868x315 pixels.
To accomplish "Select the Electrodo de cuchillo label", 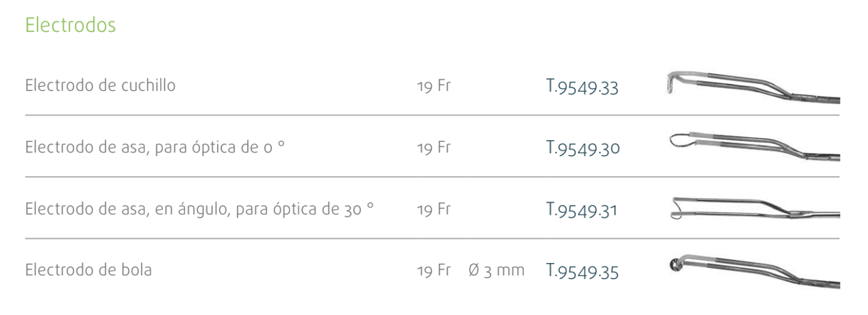I will pyautogui.click(x=101, y=87).
